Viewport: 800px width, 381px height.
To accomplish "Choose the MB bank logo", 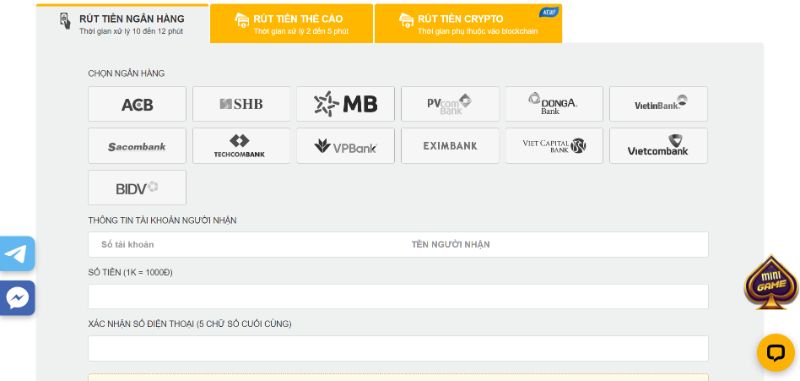I will [x=345, y=104].
